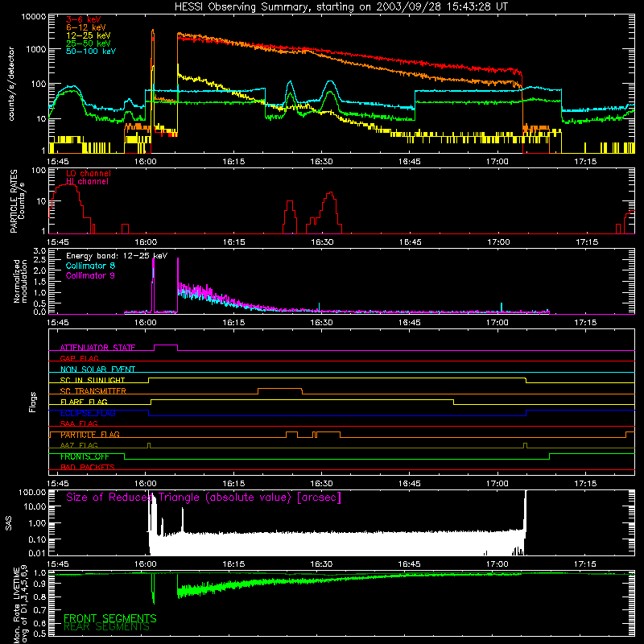Image resolution: width=644 pixels, height=644 pixels.
Task: Select the HI channel legend label
Action: tap(87, 181)
